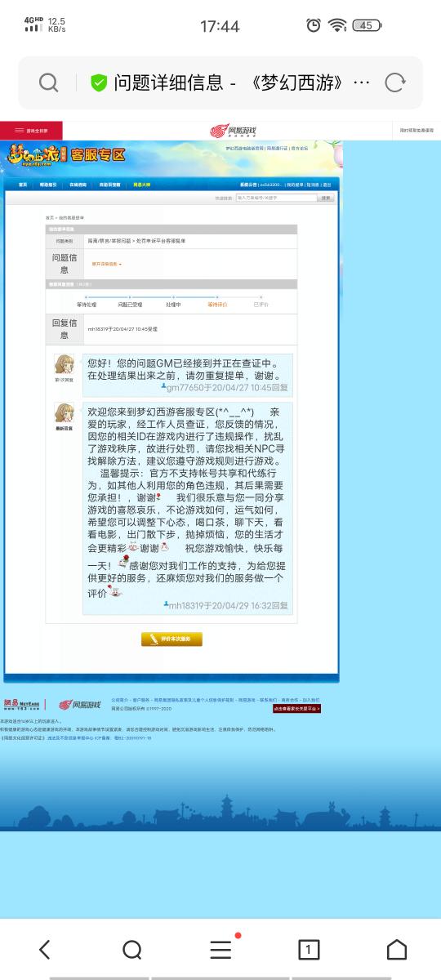Click the NetEase 163 footer logo

(21, 704)
